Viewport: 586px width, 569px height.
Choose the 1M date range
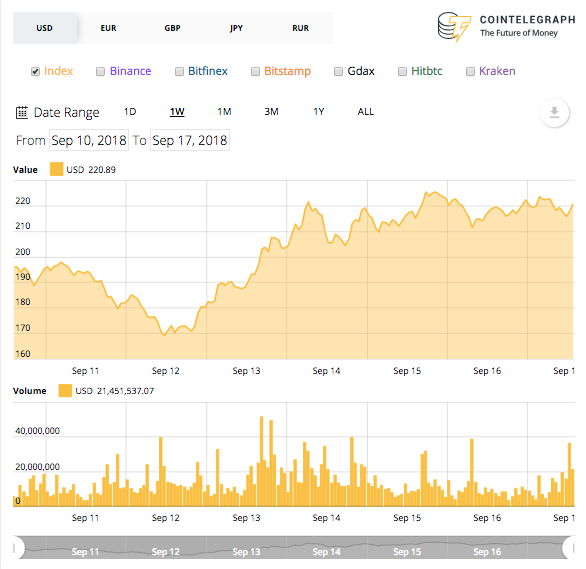pyautogui.click(x=224, y=112)
